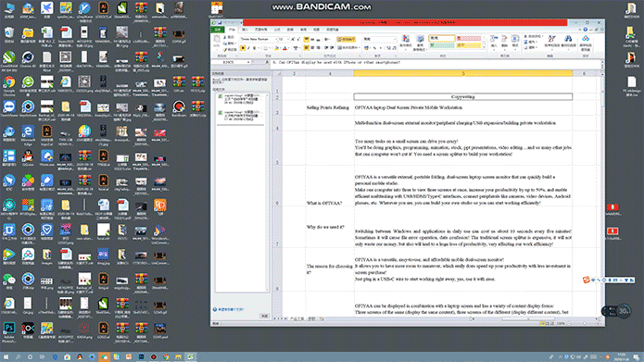
Task: Toggle bold formatting in Excel ribbon
Action: 243,48
